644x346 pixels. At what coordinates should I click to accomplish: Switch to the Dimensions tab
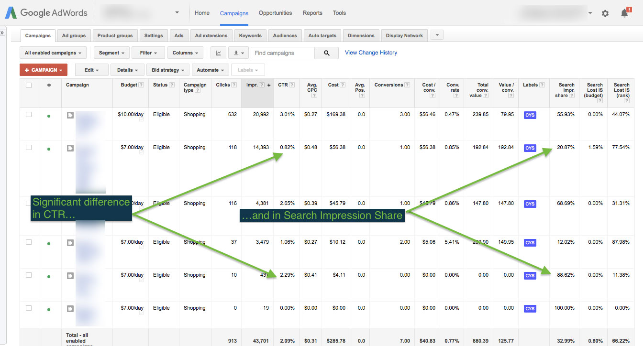coord(361,36)
